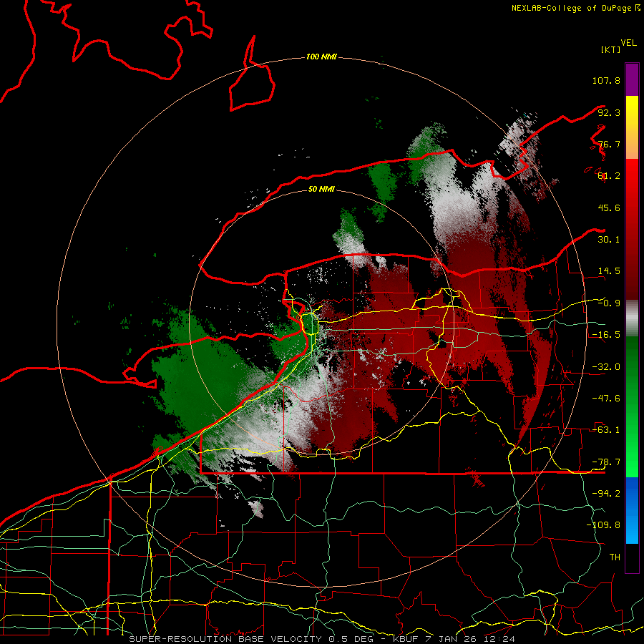Screen dimensions: 644x644
Task: Click the VEL legend title
Action: (628, 43)
